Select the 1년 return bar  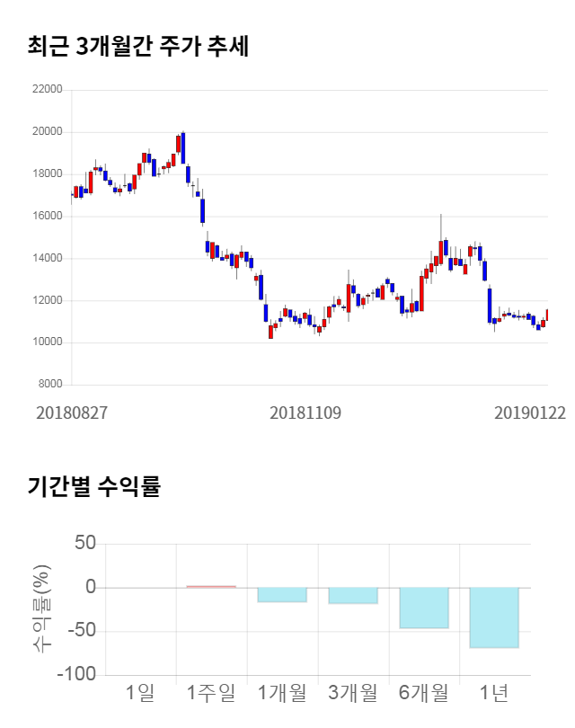494,617
